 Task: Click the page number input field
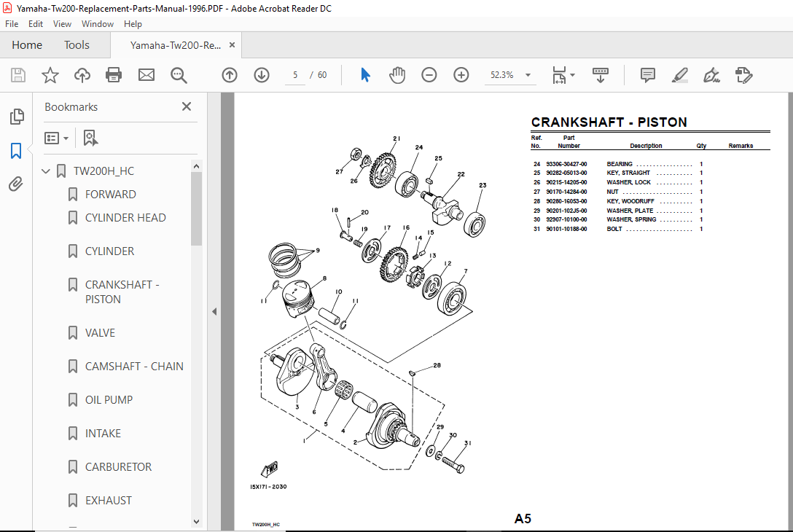click(295, 75)
